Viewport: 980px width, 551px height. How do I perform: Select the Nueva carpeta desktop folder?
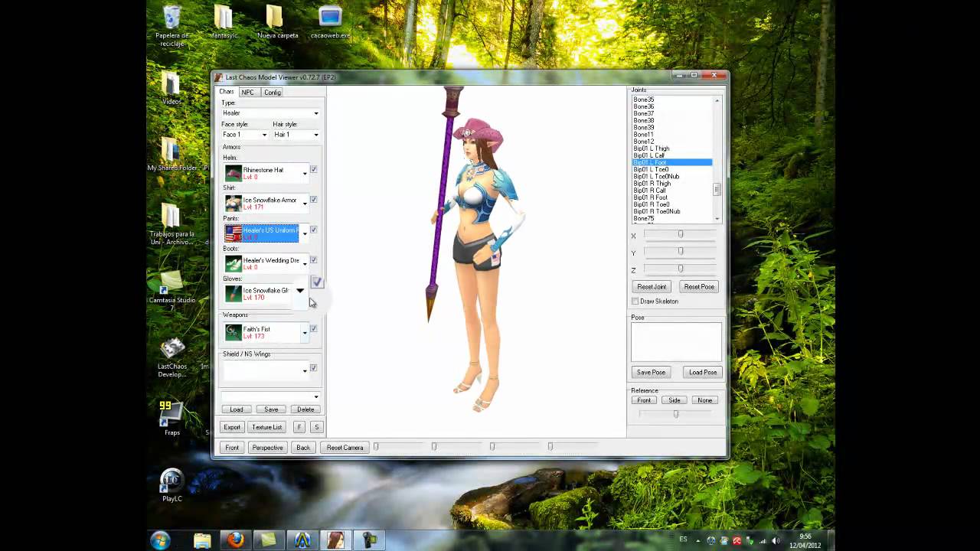(x=277, y=23)
